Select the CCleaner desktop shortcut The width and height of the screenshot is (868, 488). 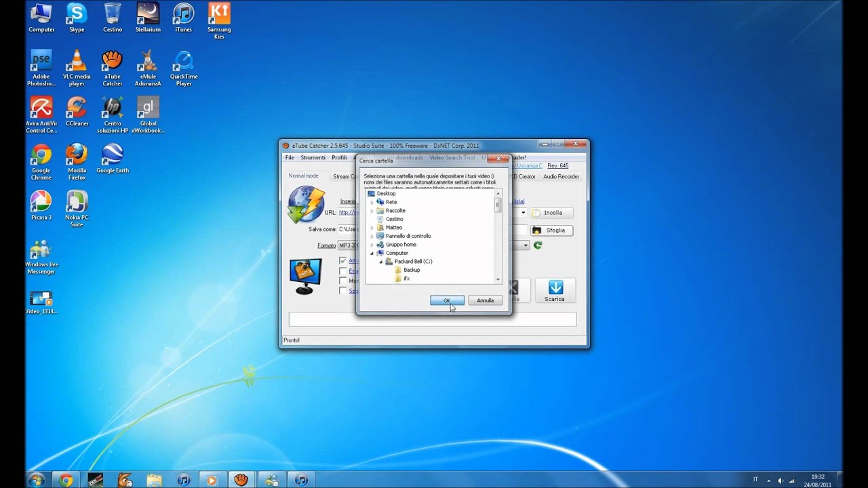coord(77,112)
